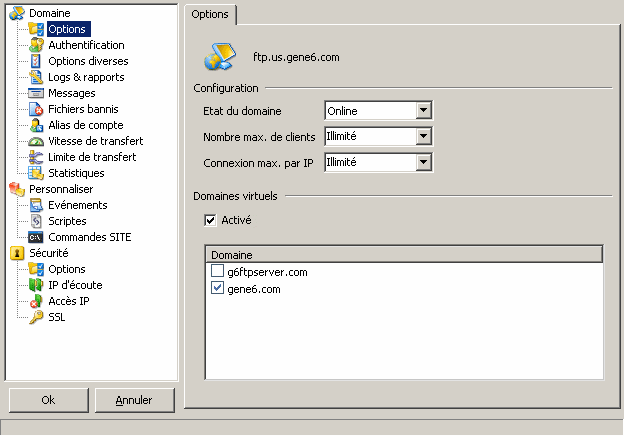Open the Messages tree entry
Screen dimensions: 624x436
coord(72,93)
